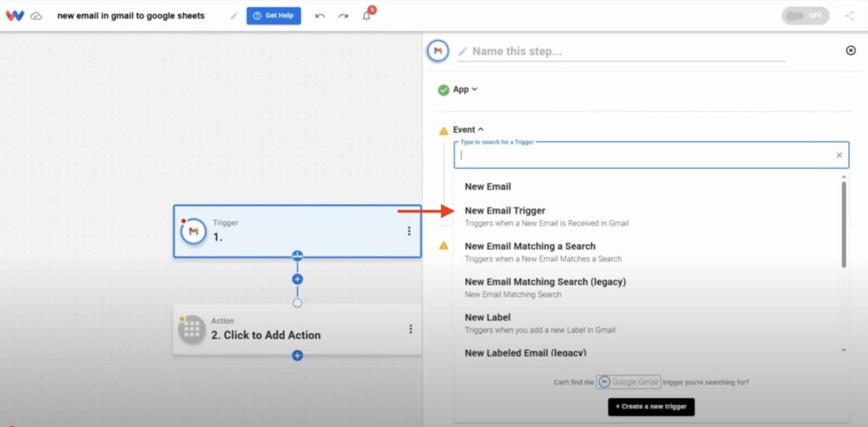Click the Gmail icon in step panel
The width and height of the screenshot is (868, 427).
pos(438,51)
